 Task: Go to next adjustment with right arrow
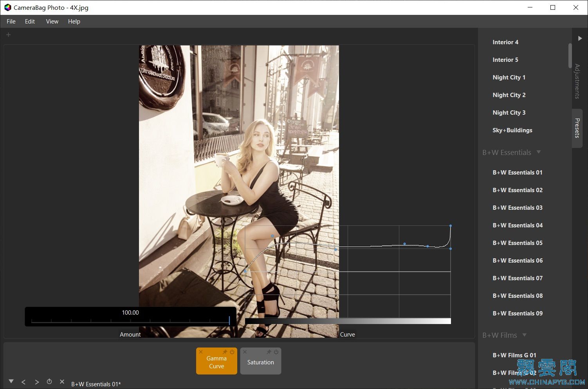37,382
